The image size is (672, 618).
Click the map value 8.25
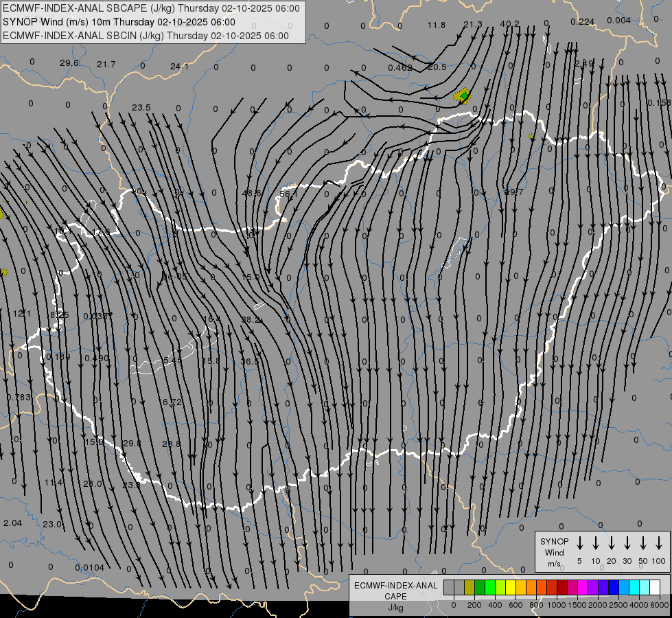[x=60, y=314]
